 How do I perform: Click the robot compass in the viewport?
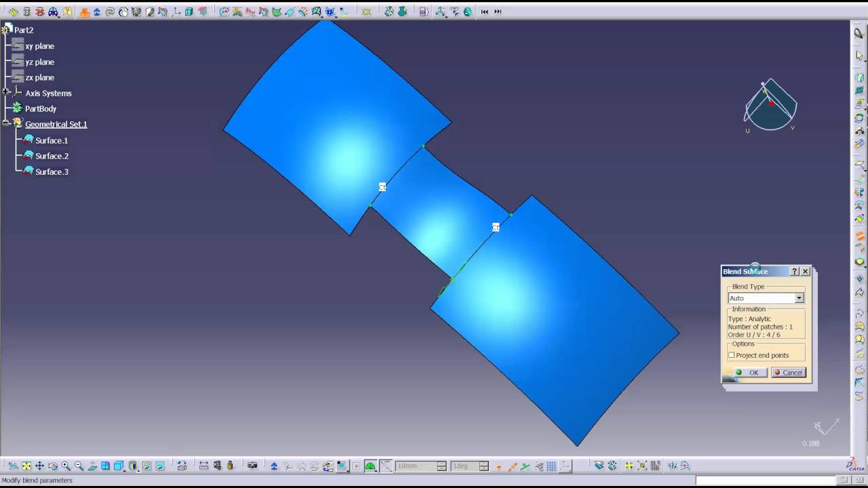click(x=770, y=105)
